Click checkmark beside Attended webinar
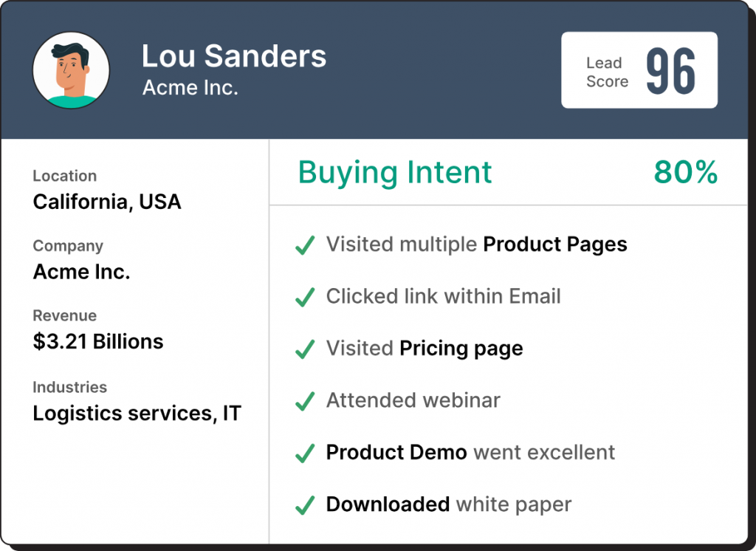Image resolution: width=756 pixels, height=551 pixels. [x=305, y=402]
